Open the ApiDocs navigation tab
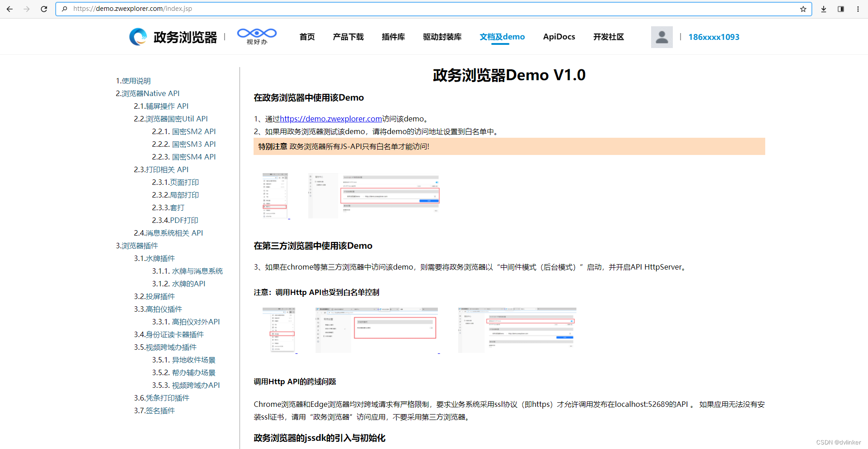Image resolution: width=868 pixels, height=449 pixels. click(x=559, y=37)
